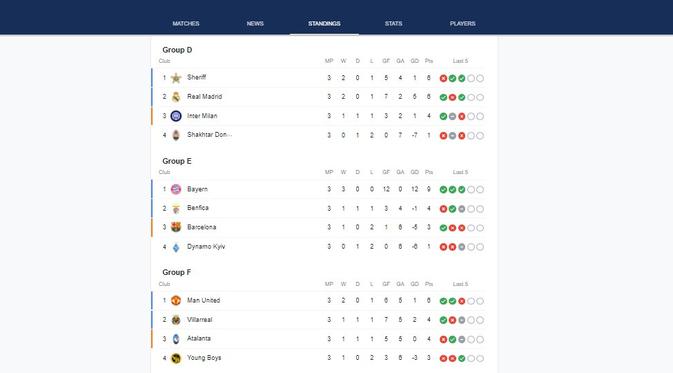This screenshot has height=373, width=673.
Task: Open the Benfica team link
Action: pos(198,208)
